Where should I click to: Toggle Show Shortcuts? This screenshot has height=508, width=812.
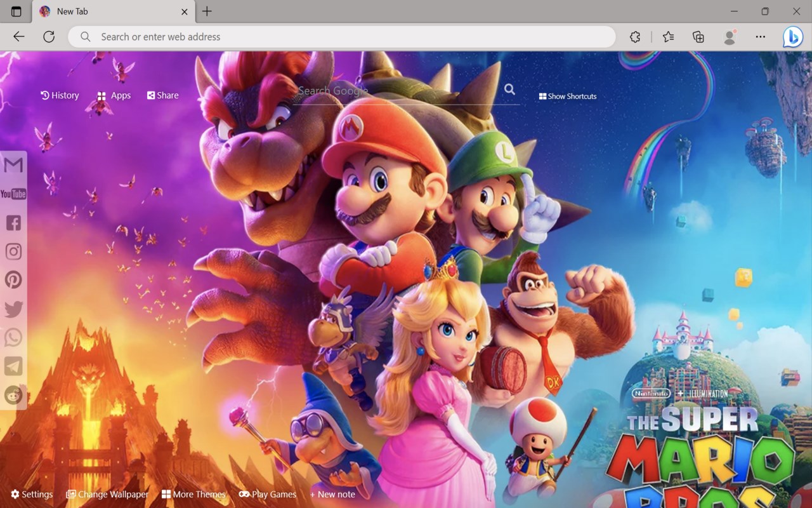(x=568, y=97)
